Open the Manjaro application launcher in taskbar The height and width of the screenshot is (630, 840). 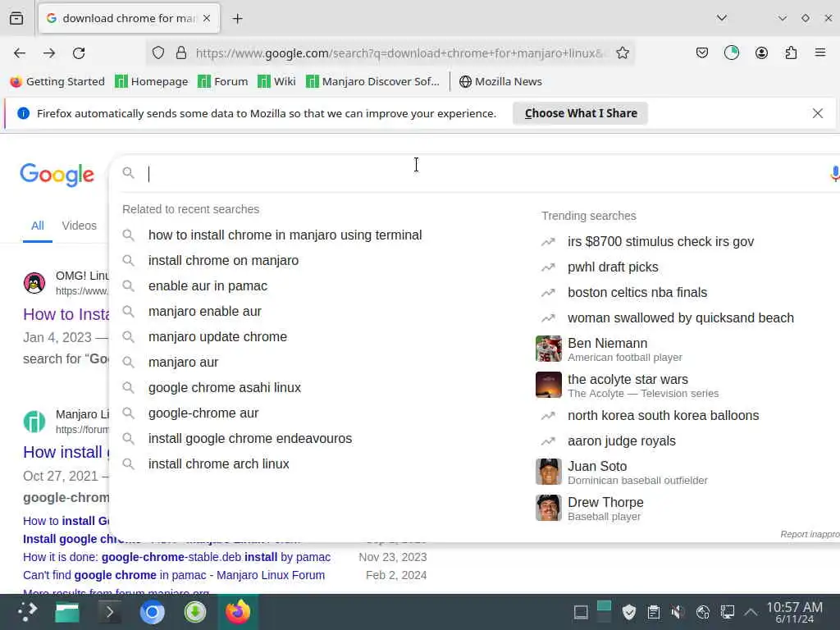click(26, 612)
